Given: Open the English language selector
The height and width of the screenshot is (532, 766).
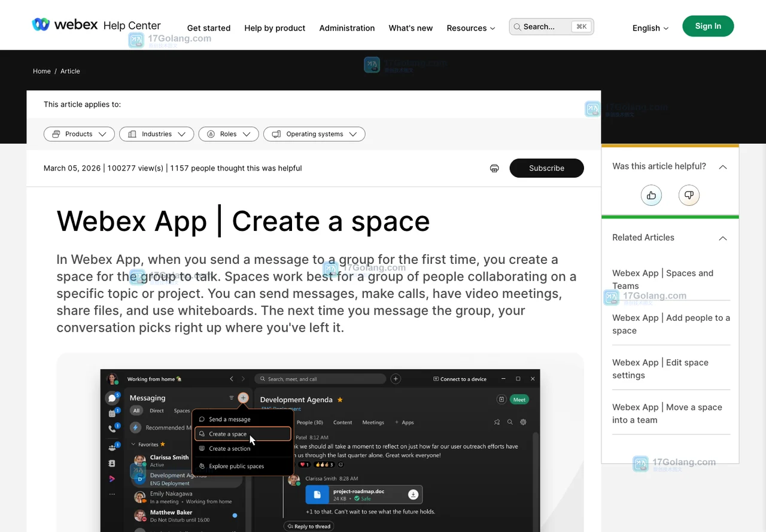Looking at the screenshot, I should 651,28.
